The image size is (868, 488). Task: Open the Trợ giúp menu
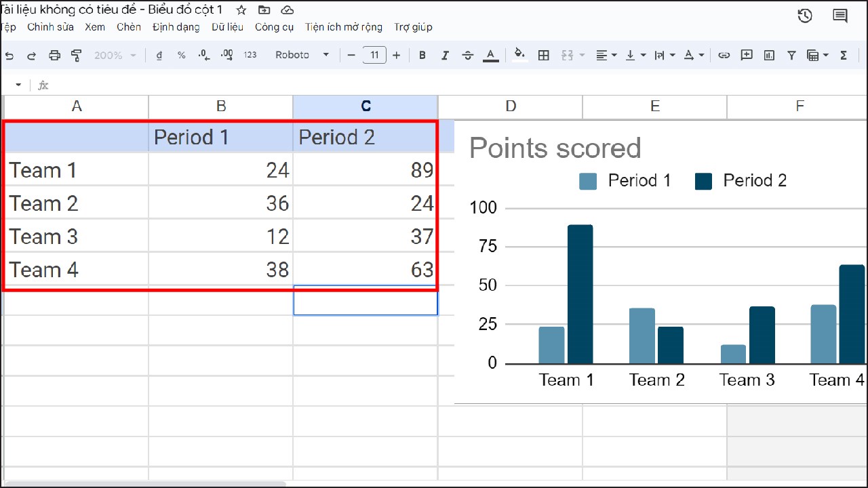point(413,27)
